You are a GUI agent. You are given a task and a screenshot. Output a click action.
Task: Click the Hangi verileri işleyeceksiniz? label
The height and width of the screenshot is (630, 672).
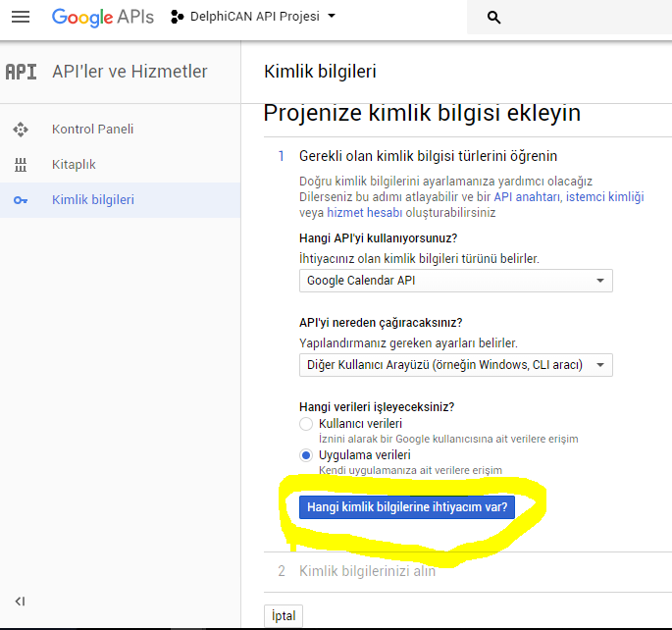(x=377, y=406)
